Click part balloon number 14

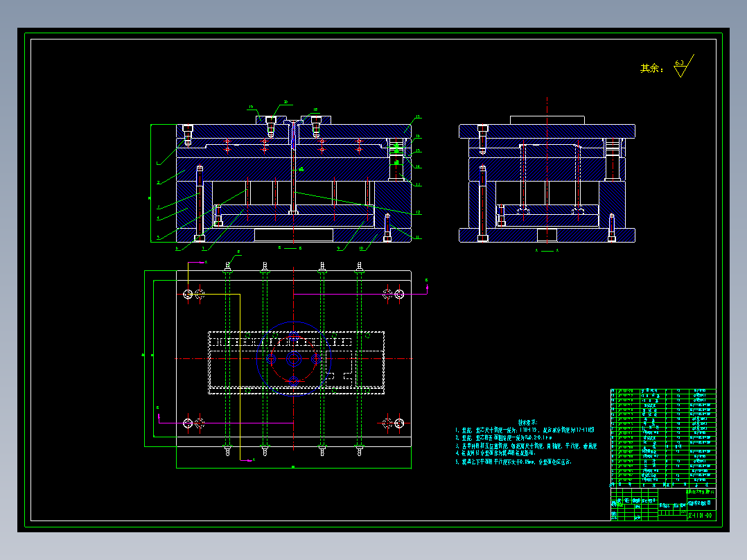tap(418, 167)
